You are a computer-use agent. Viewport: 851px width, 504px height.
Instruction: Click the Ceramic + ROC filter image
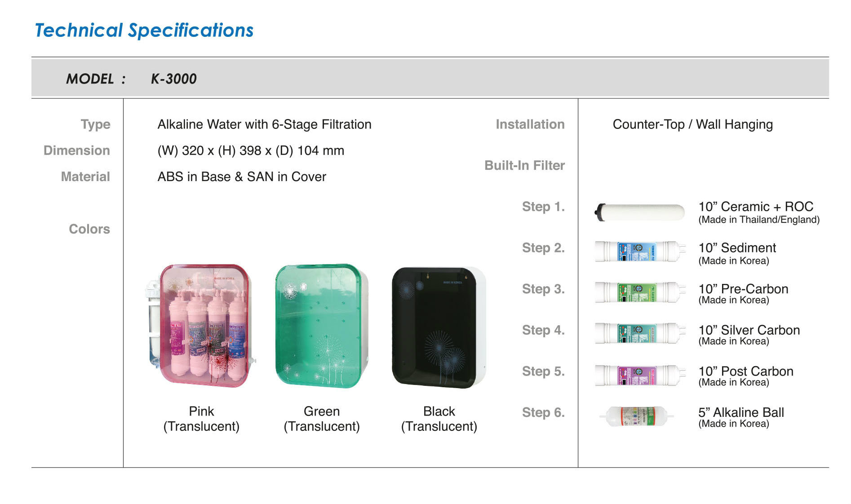(x=639, y=212)
